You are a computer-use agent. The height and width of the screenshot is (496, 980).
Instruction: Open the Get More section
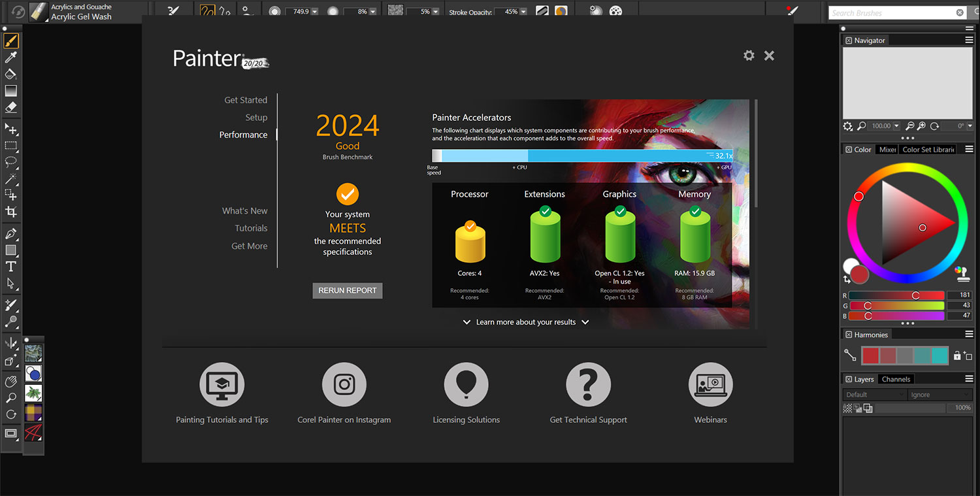250,246
